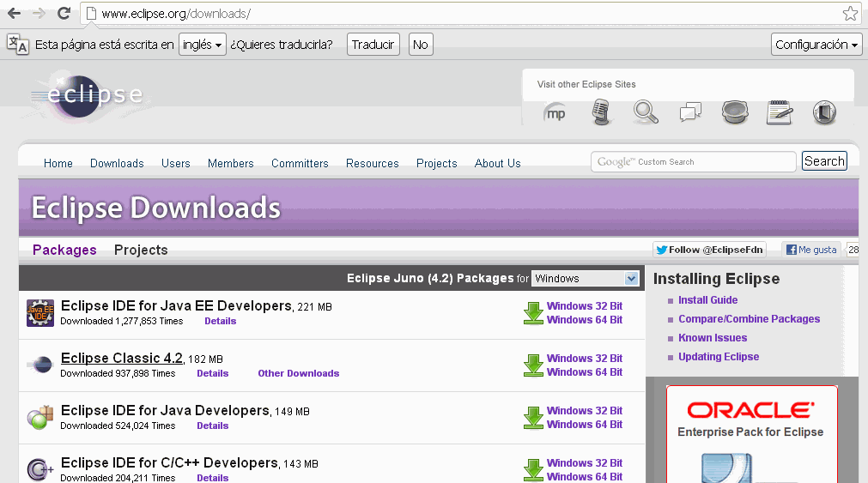This screenshot has width=868, height=483.
Task: Click the Follow @EclipseFdn Twitter button
Action: click(710, 250)
